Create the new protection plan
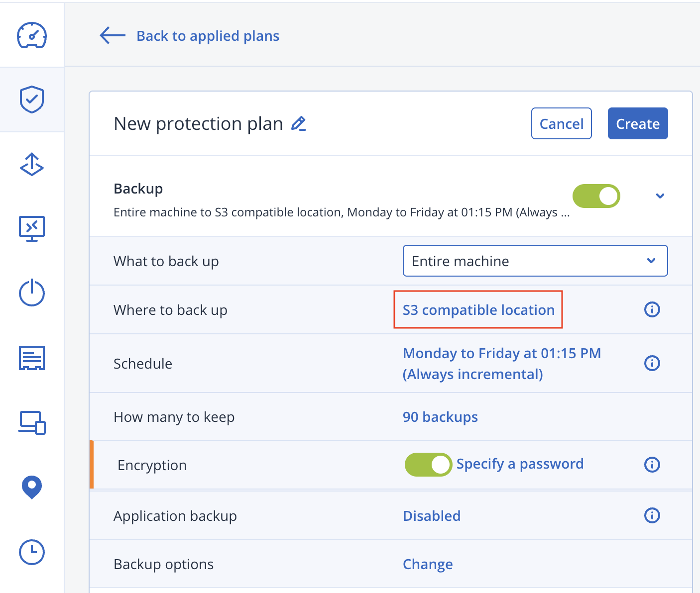The height and width of the screenshot is (593, 700). coord(638,123)
